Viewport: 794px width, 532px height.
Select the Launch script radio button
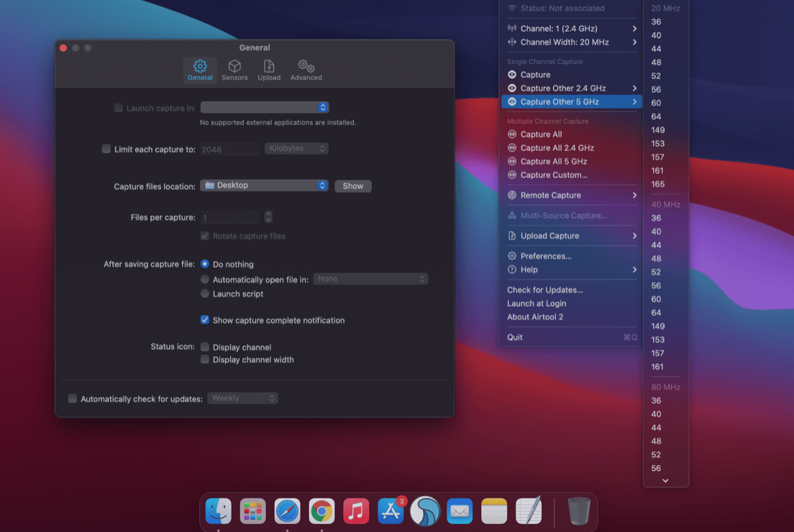(x=205, y=293)
